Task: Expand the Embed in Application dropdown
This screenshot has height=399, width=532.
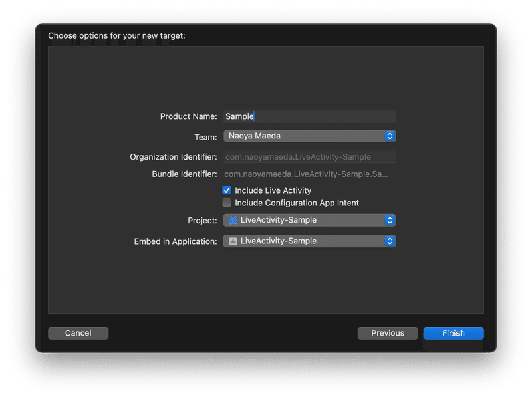Action: pyautogui.click(x=309, y=241)
